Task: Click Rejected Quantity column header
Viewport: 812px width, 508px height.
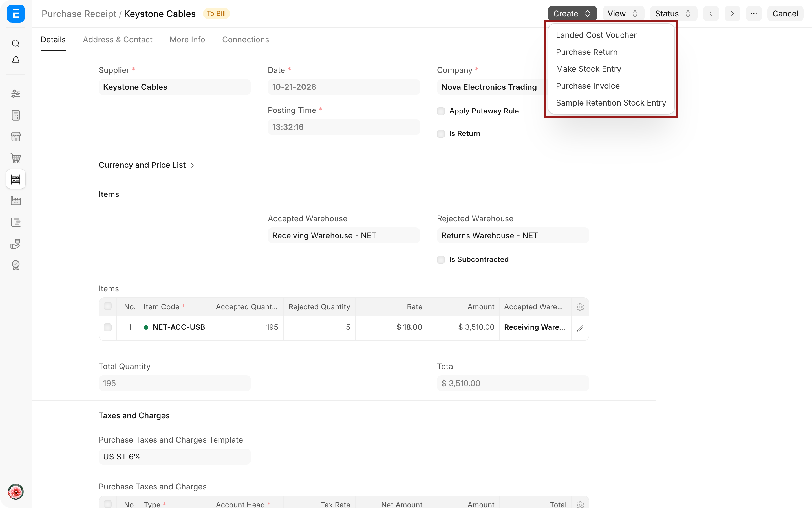Action: pos(319,307)
